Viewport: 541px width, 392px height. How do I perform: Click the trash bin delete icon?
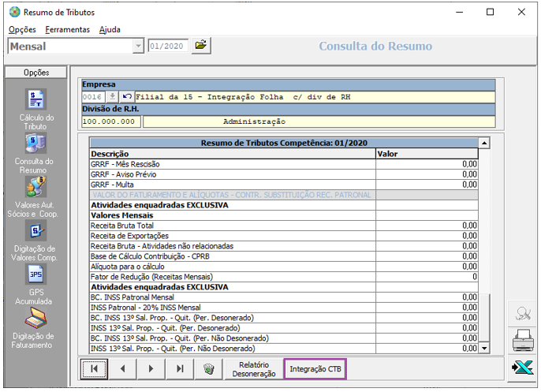tap(208, 369)
